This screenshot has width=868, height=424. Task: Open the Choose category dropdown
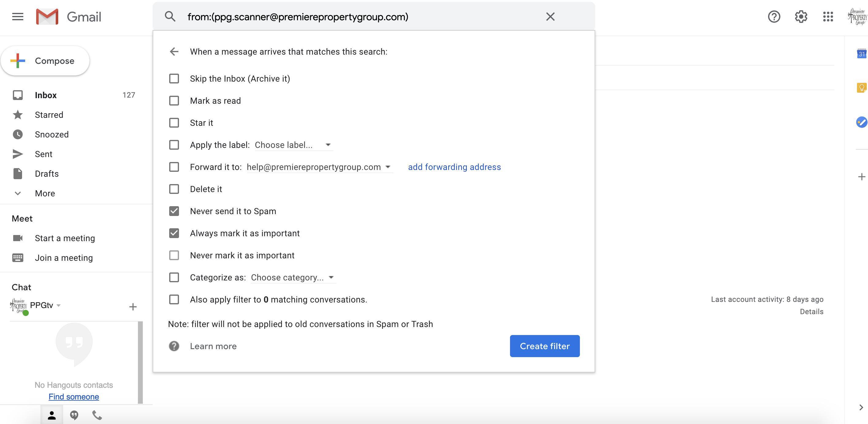point(292,278)
